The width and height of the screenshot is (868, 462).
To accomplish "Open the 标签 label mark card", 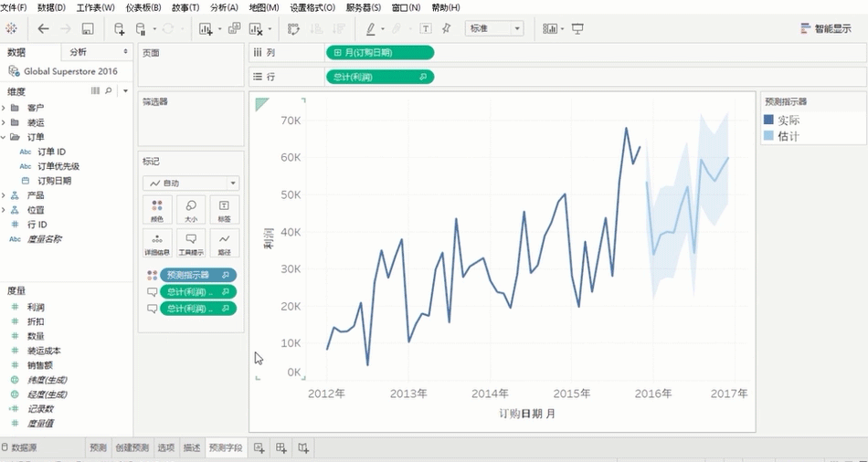I will [224, 210].
